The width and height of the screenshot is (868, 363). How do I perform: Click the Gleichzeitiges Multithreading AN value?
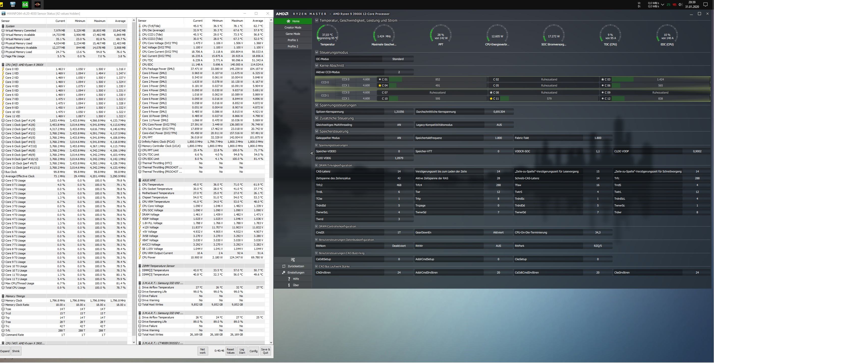coord(399,125)
